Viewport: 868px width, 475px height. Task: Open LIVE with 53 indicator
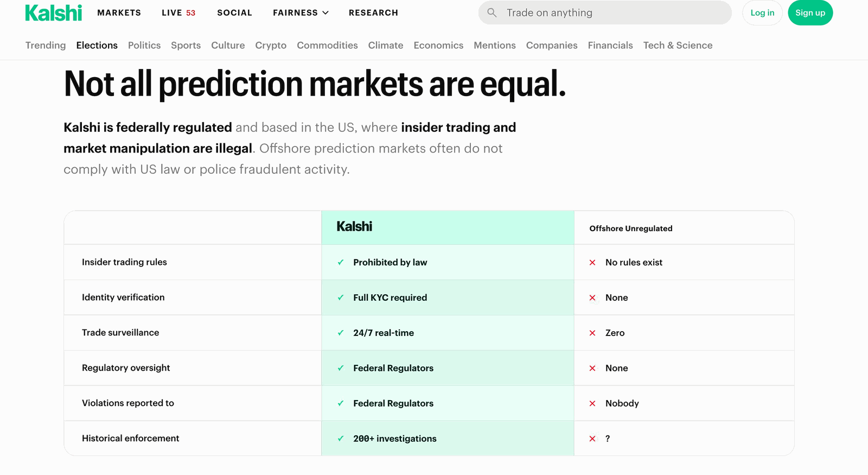[178, 12]
